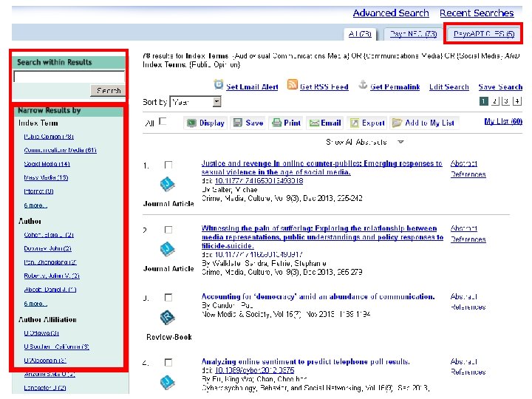Click the Set Email Alert clock icon

[x=219, y=84]
